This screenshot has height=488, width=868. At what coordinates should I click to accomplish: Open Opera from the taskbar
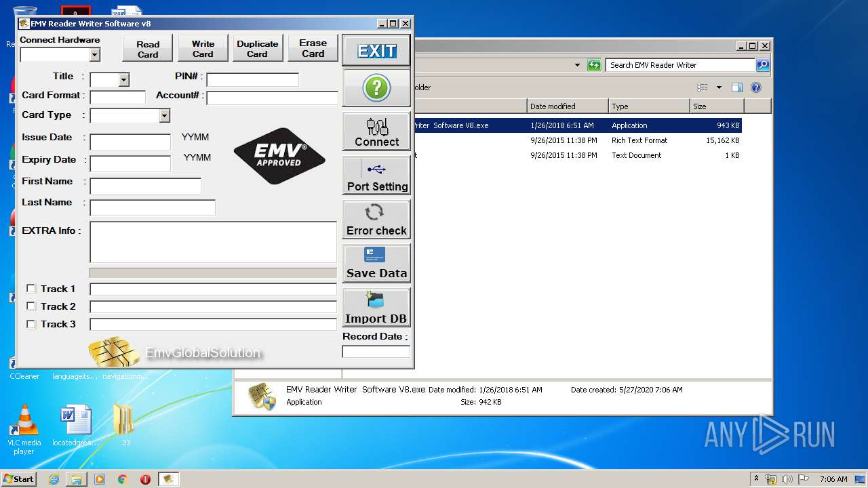click(145, 479)
